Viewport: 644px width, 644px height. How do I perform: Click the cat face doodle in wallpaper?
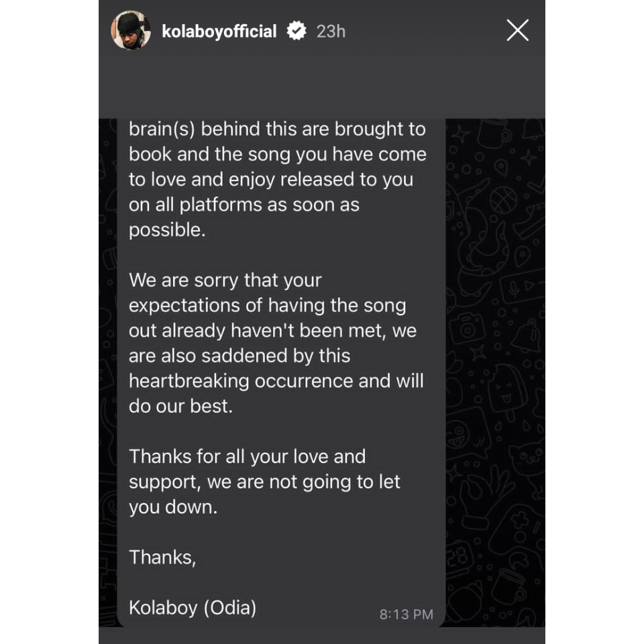tap(525, 466)
